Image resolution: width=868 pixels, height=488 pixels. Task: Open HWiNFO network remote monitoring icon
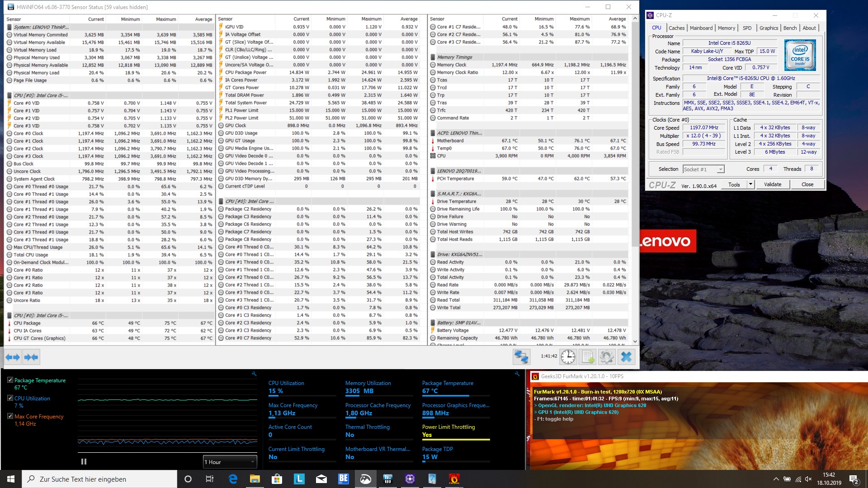click(521, 357)
